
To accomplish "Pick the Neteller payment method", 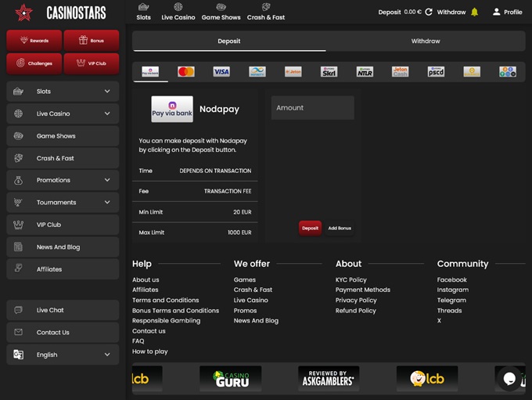I will click(365, 71).
